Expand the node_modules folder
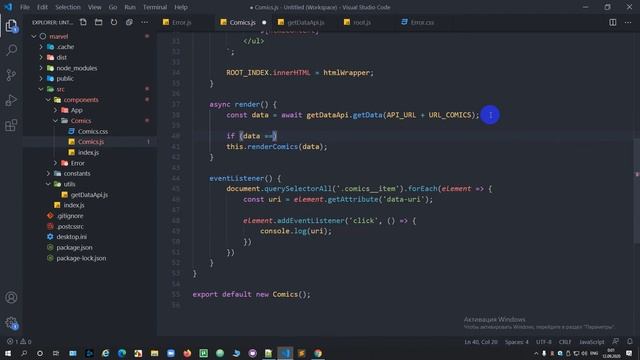Viewport: 640px width, 360px height. tap(41, 68)
